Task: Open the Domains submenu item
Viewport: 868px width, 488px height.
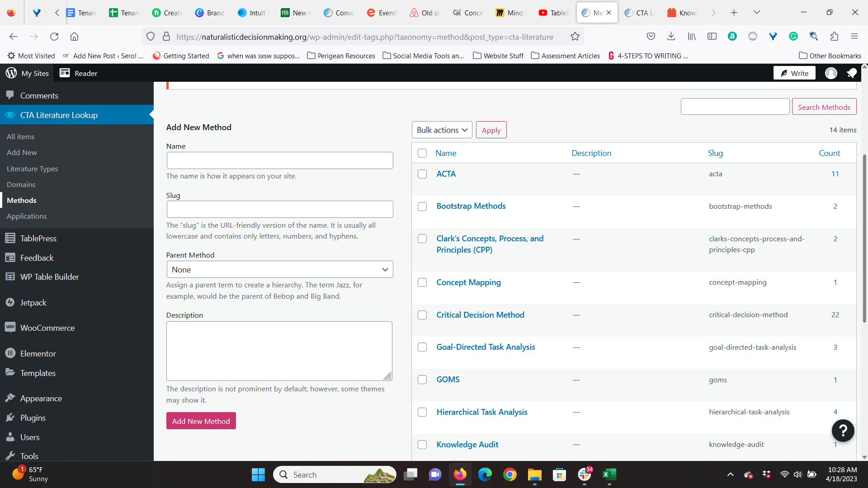Action: coord(21,184)
